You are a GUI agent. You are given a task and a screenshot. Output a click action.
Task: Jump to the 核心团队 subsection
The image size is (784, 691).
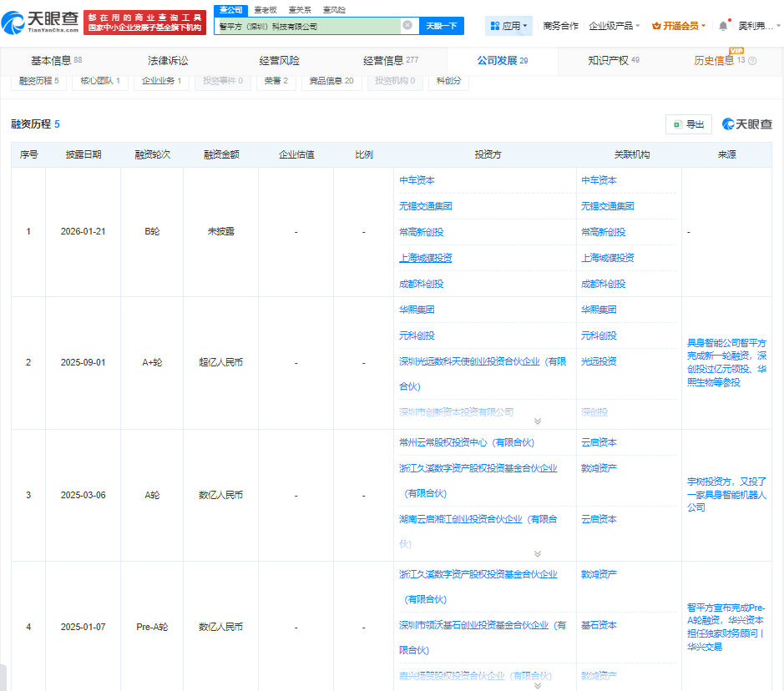tap(100, 81)
